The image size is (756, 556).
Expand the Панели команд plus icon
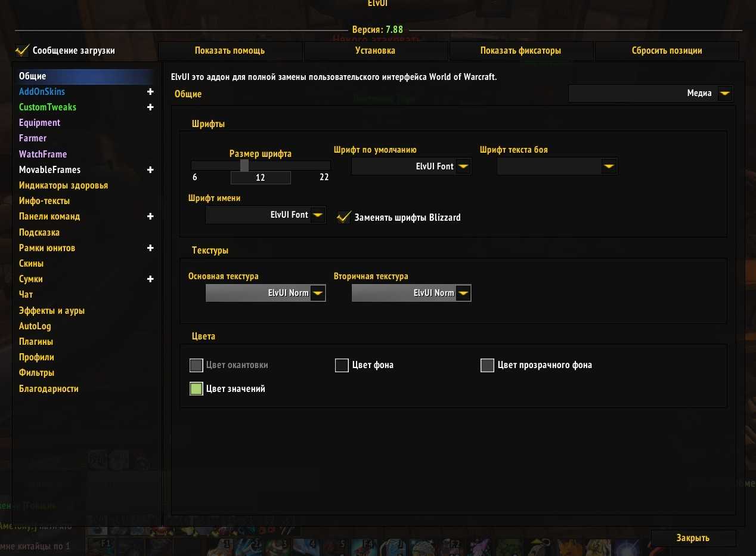tap(150, 217)
